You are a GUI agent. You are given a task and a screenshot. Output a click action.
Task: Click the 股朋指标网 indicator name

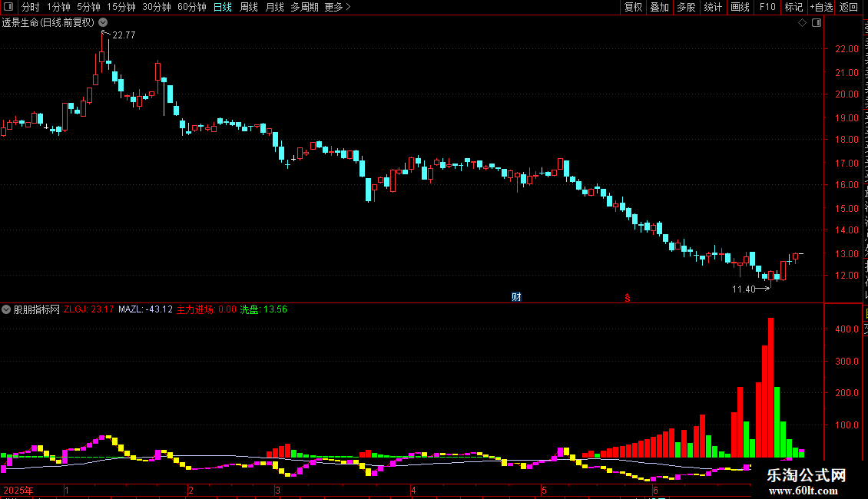coord(37,309)
